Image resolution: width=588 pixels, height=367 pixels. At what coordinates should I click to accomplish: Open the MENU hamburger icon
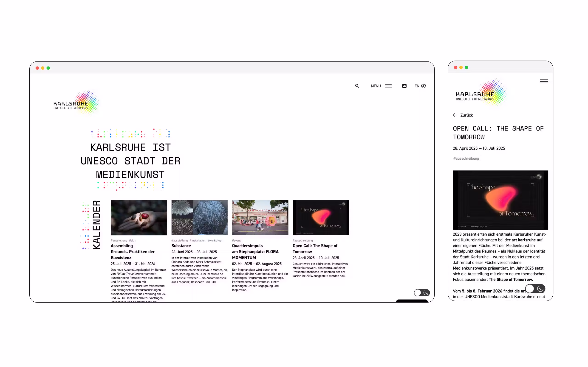tap(388, 86)
